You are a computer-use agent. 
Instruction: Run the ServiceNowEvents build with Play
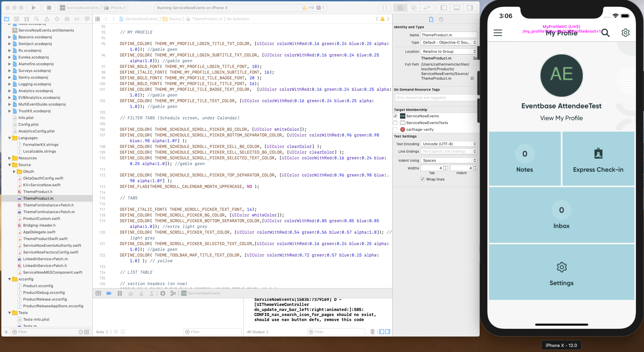(x=34, y=7)
